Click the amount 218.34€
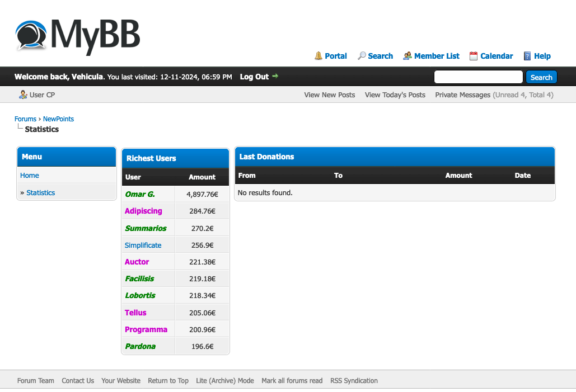The height and width of the screenshot is (392, 576). [x=203, y=295]
